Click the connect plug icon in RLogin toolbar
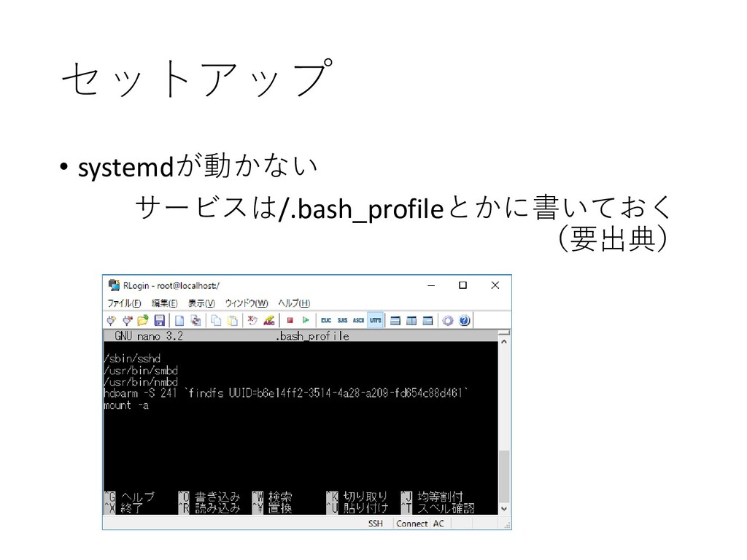 [111, 321]
